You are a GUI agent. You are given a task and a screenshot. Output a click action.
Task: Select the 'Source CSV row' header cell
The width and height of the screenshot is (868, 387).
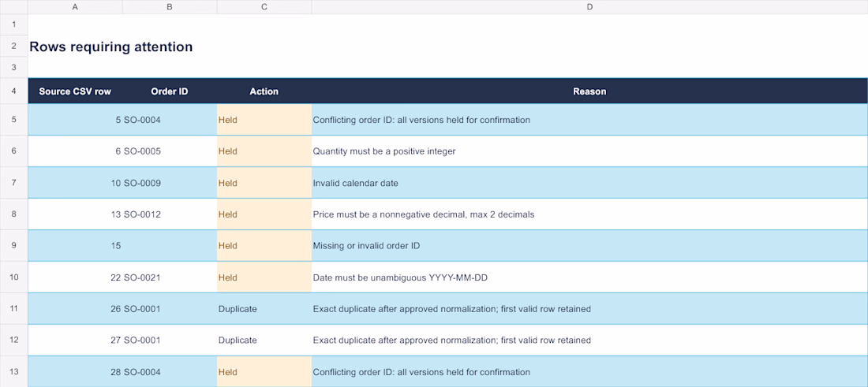(x=75, y=91)
